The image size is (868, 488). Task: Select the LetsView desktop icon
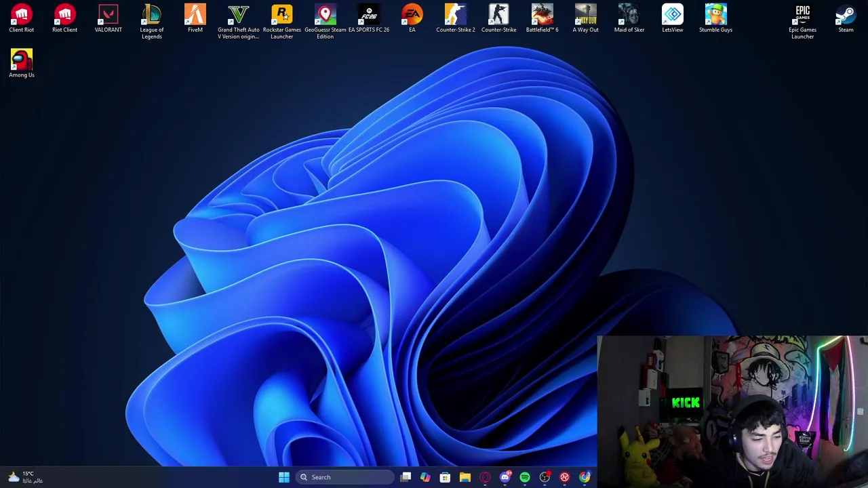click(x=673, y=18)
